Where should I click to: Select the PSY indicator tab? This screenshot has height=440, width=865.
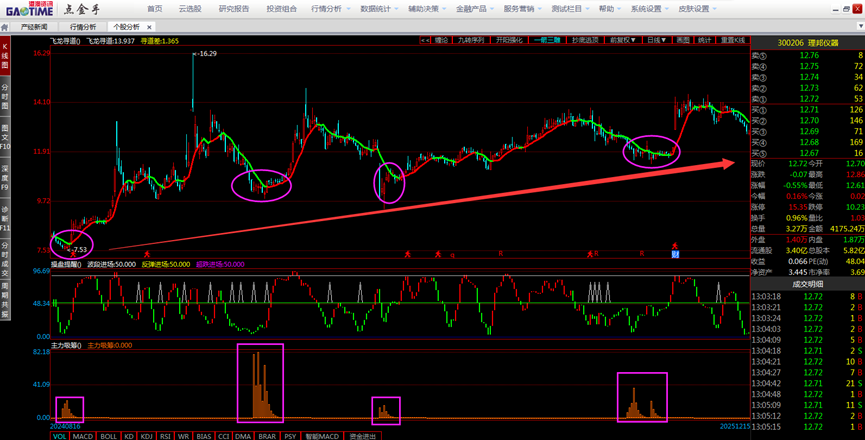tap(290, 436)
